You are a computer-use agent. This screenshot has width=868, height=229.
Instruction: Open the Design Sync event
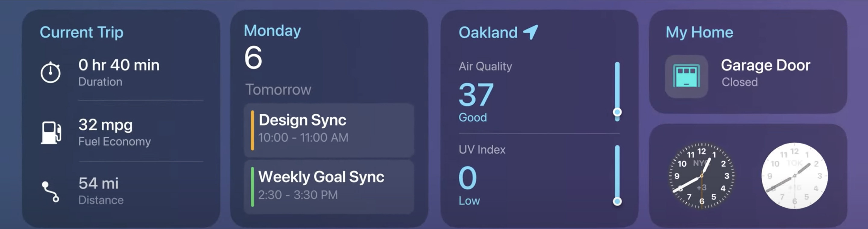point(329,130)
